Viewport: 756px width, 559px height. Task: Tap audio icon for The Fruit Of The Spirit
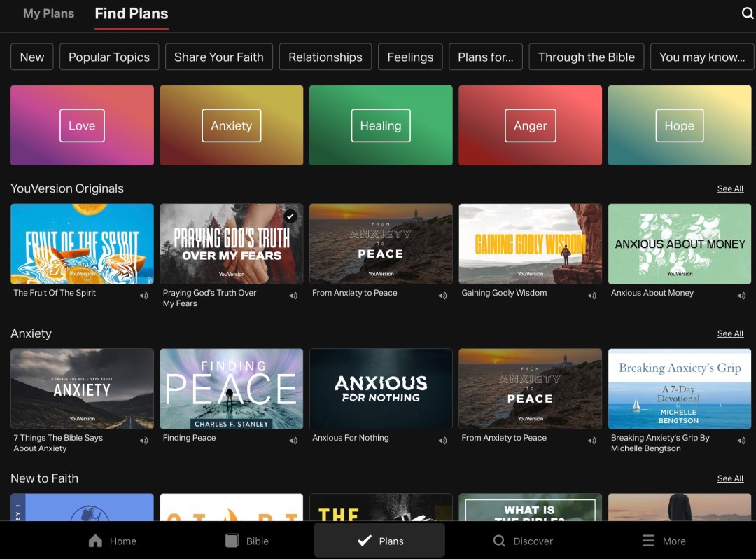tap(144, 296)
